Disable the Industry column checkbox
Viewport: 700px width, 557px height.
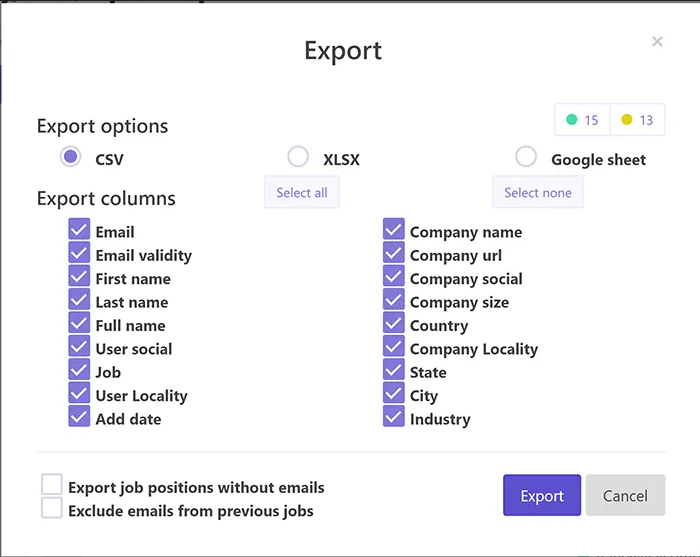click(394, 418)
